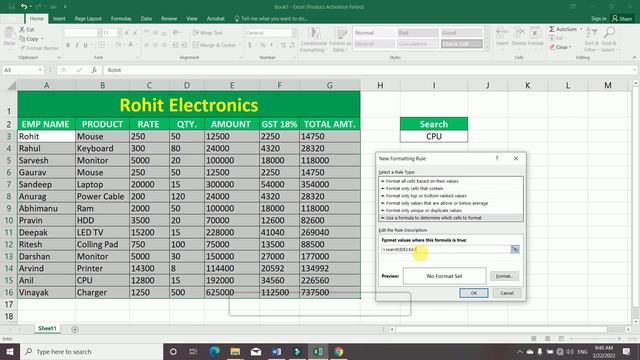Select 'Format only unique or duplicate values'

coord(451,211)
